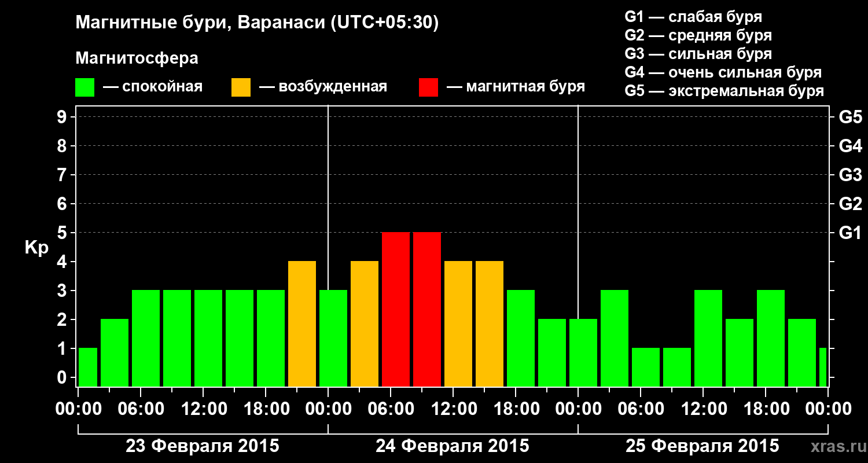Click the green Kp 3 bar above 12:00, 25 February

tap(708, 339)
